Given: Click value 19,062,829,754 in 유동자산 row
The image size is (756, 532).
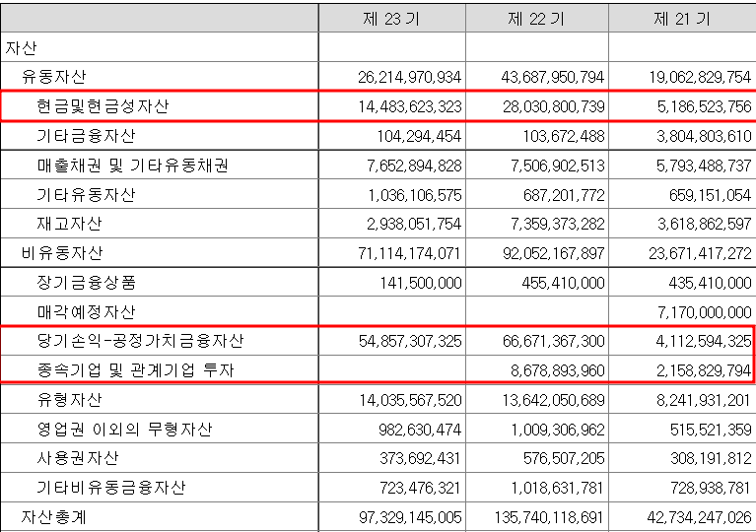Looking at the screenshot, I should 700,77.
